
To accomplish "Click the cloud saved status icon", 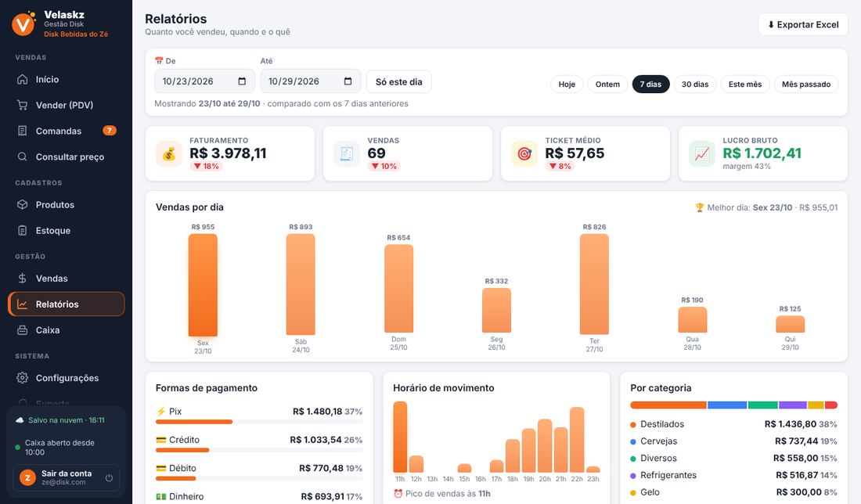I will 20,420.
